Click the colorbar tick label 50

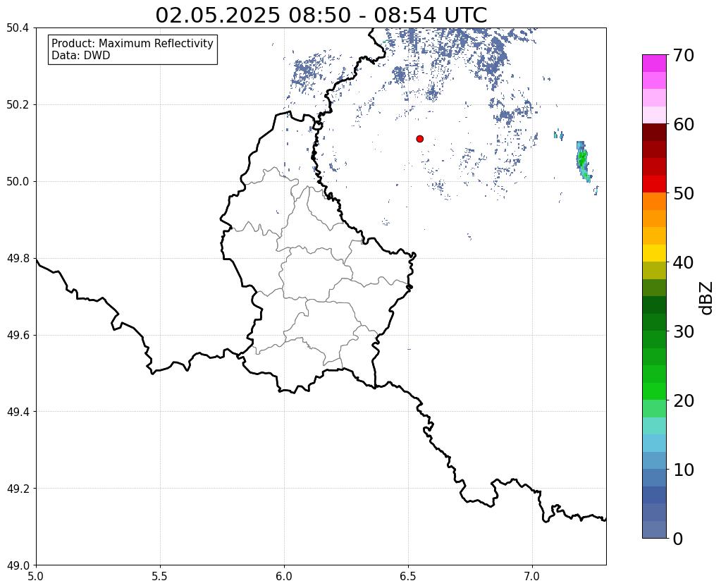(x=684, y=193)
